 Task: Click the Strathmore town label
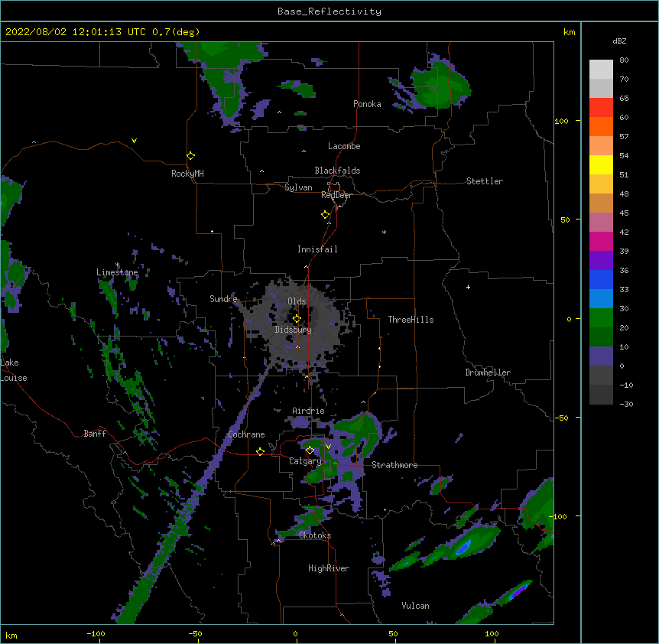click(394, 465)
